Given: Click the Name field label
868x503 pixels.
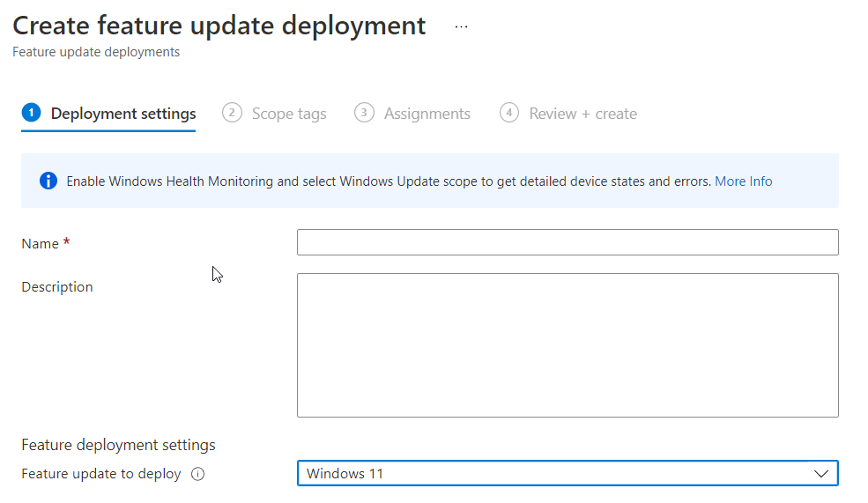Looking at the screenshot, I should coord(40,244).
